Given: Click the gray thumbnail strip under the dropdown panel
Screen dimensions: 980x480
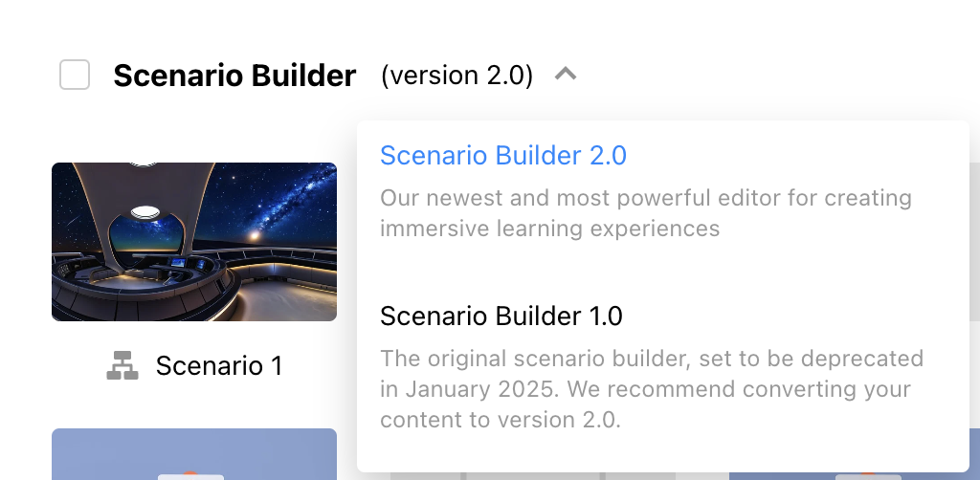Looking at the screenshot, I should [x=559, y=476].
